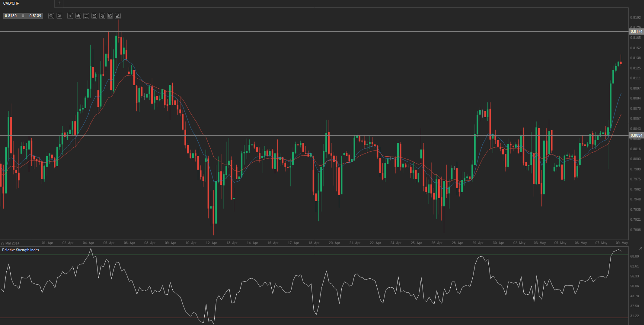Click the Relative Strength Index title
Screen dimensions: 644x325
click(x=21, y=250)
